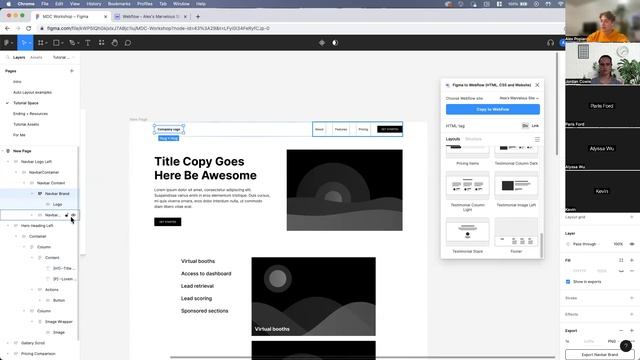The image size is (640, 360).
Task: Open Chrome app menu in menu bar
Action: click(x=26, y=4)
